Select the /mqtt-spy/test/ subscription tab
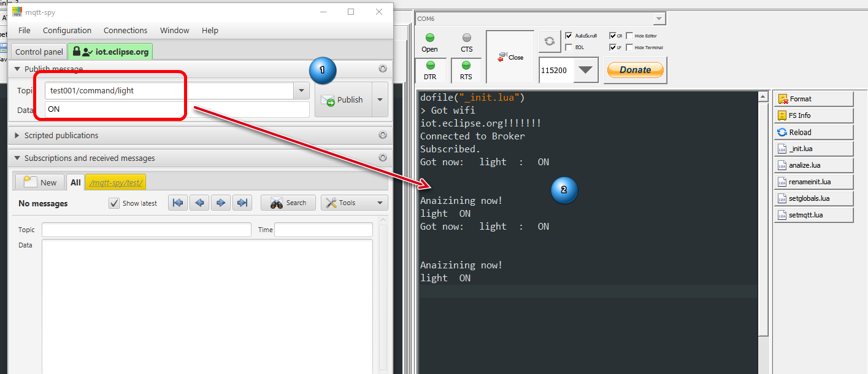 click(116, 182)
